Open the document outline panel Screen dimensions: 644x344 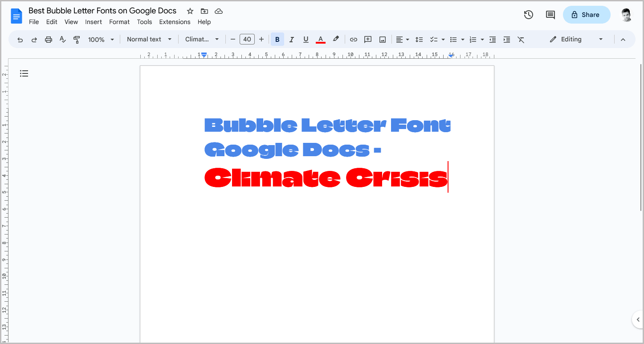(x=24, y=73)
